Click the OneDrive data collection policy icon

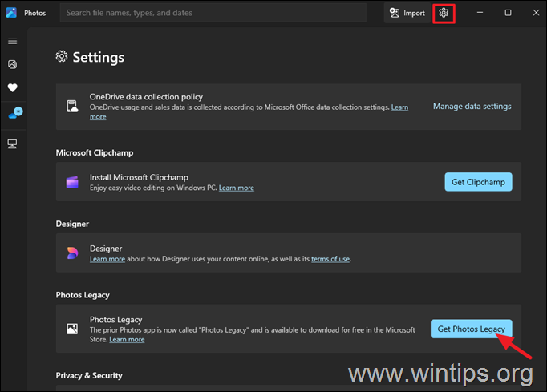tap(72, 106)
